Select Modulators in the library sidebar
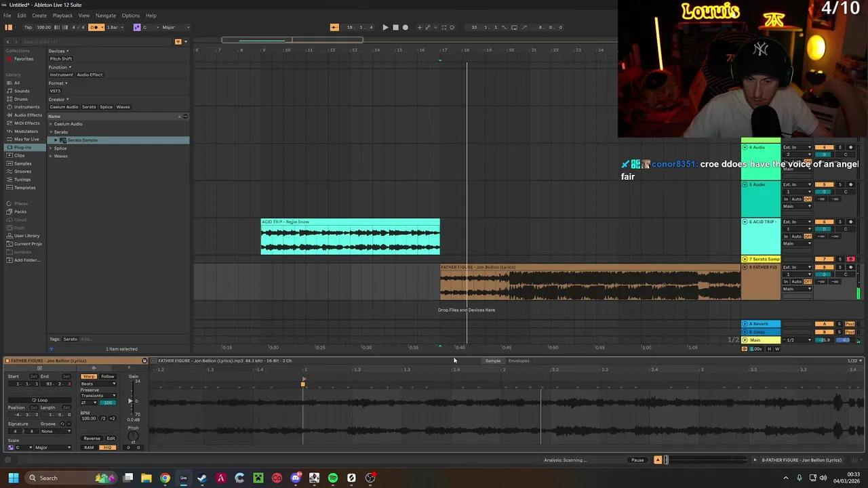868x488 pixels. (26, 131)
